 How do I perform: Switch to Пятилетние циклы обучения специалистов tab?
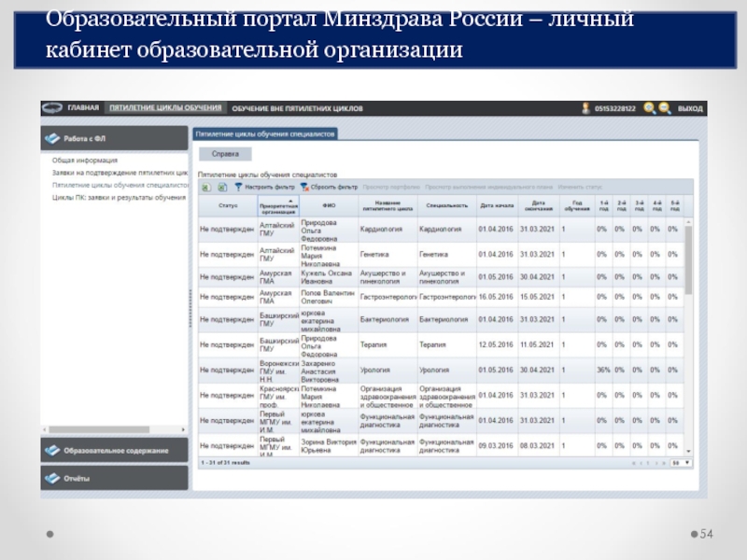pyautogui.click(x=265, y=133)
